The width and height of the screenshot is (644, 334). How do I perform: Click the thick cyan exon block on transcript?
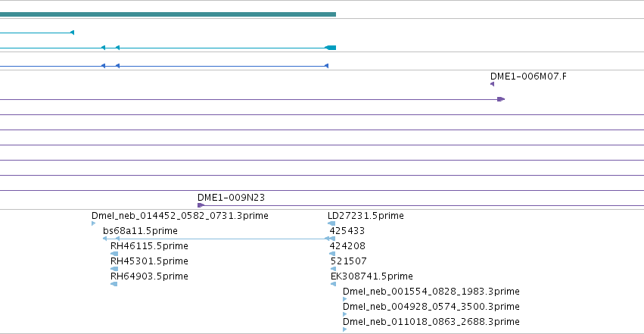pyautogui.click(x=331, y=48)
